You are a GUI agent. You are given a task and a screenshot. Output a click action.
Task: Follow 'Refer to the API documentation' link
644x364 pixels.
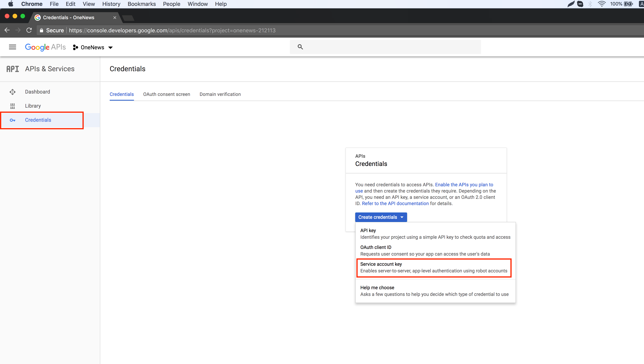coord(395,204)
